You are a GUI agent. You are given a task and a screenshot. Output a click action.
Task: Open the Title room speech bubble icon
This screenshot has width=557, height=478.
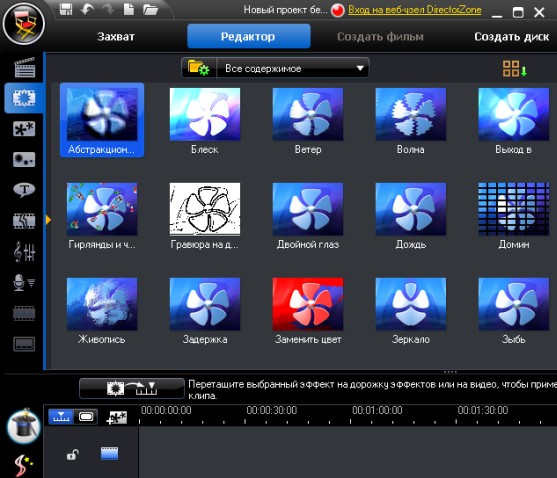[24, 190]
